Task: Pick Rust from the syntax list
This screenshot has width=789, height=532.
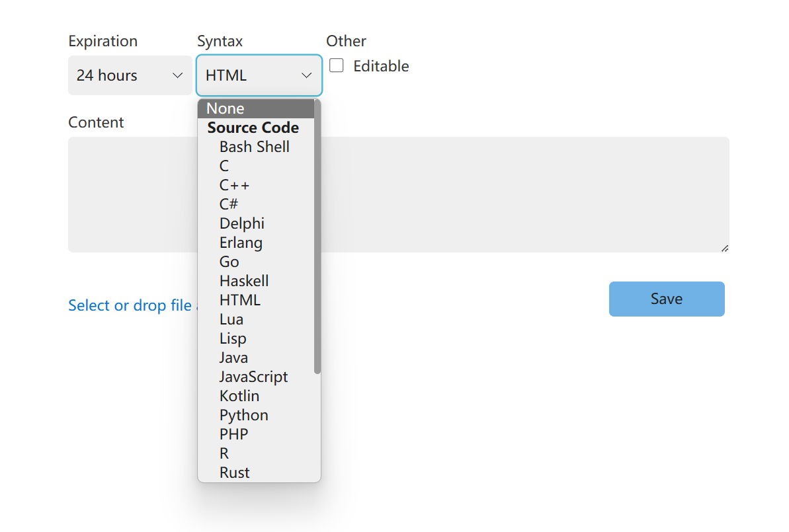Action: tap(235, 473)
